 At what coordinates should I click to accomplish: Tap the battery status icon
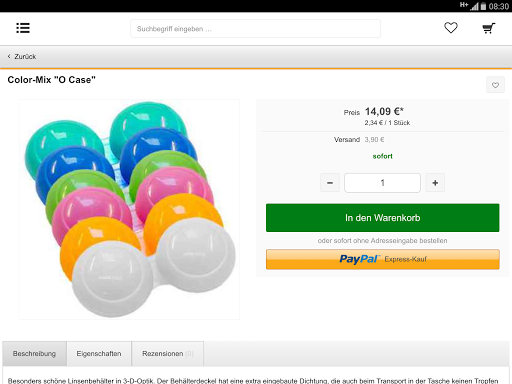(483, 6)
